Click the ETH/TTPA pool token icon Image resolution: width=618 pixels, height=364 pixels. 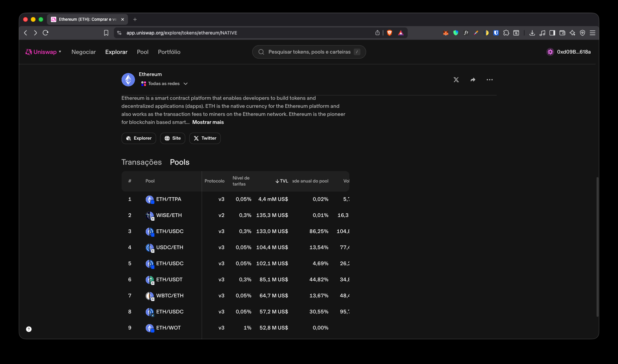tap(150, 200)
